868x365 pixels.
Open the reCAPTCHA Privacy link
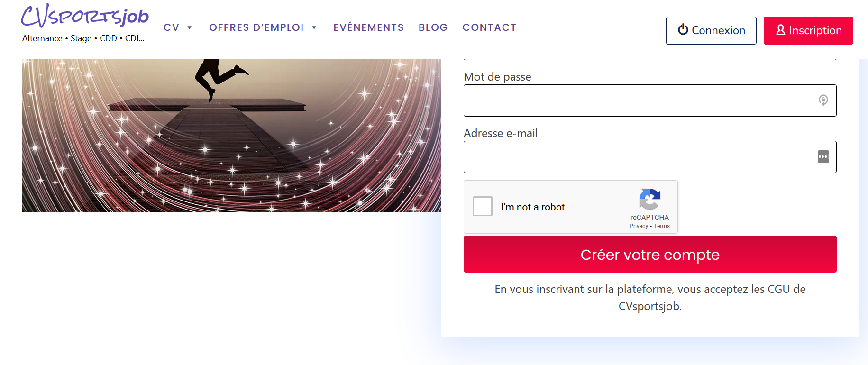639,226
